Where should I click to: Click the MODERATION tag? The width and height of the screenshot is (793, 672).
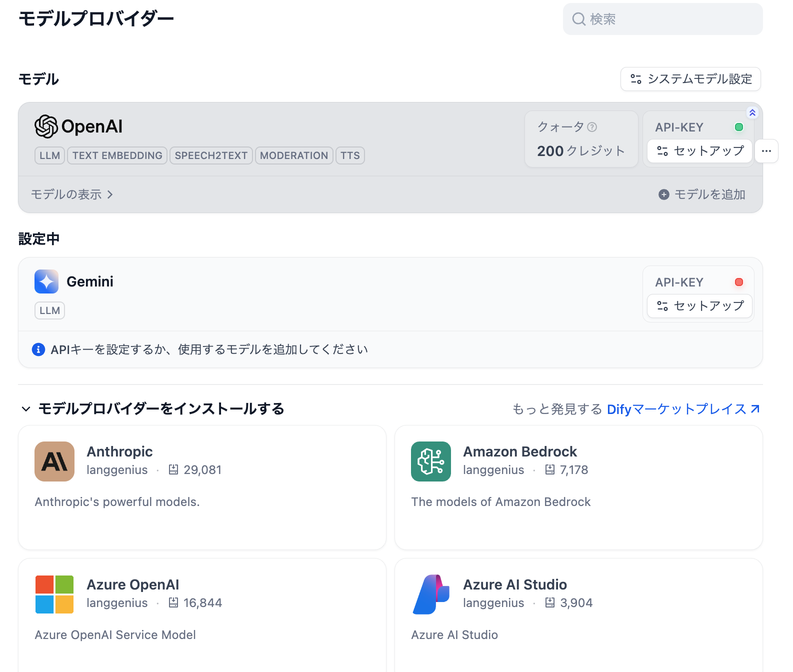pos(294,155)
